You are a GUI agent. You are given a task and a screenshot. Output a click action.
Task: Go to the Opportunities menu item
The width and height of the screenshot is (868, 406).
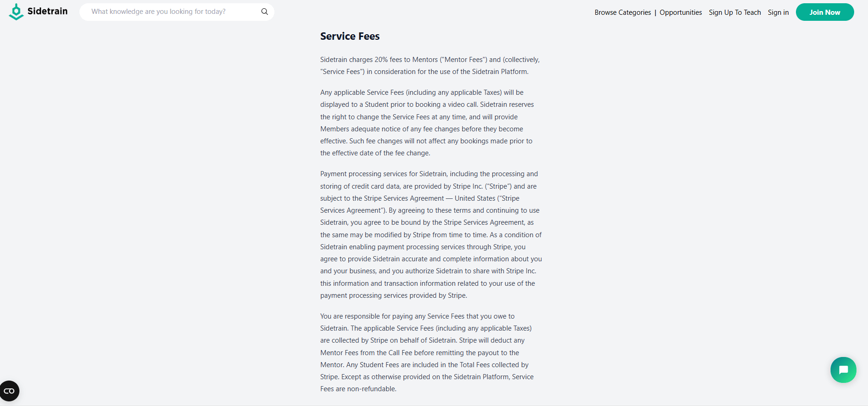[680, 12]
